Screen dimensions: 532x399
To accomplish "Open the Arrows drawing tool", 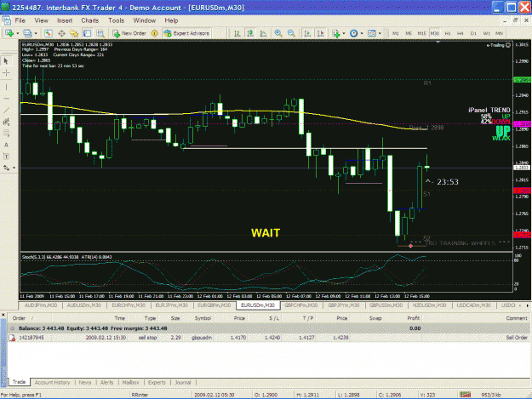I will click(6, 168).
